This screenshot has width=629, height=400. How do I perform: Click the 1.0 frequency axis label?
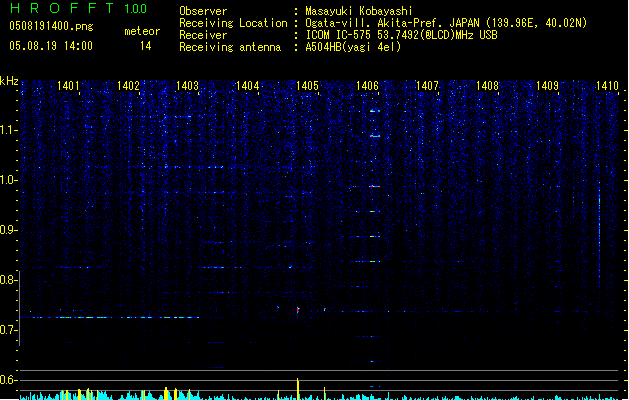[9, 180]
